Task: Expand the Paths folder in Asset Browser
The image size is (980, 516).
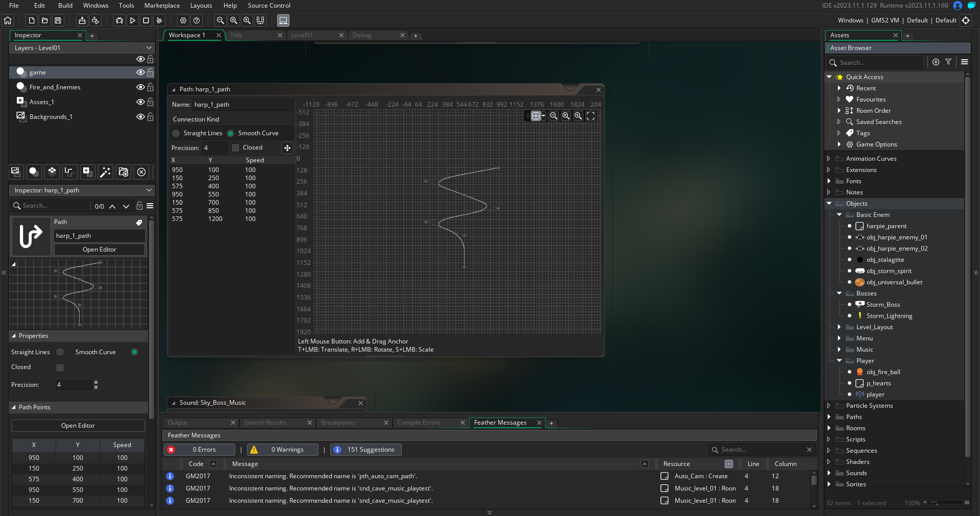Action: click(x=829, y=417)
